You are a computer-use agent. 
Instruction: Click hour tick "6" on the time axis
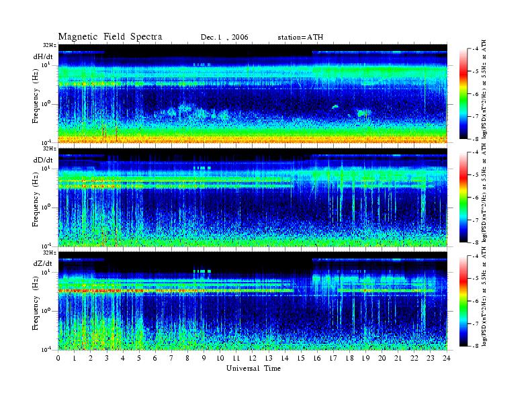point(155,358)
